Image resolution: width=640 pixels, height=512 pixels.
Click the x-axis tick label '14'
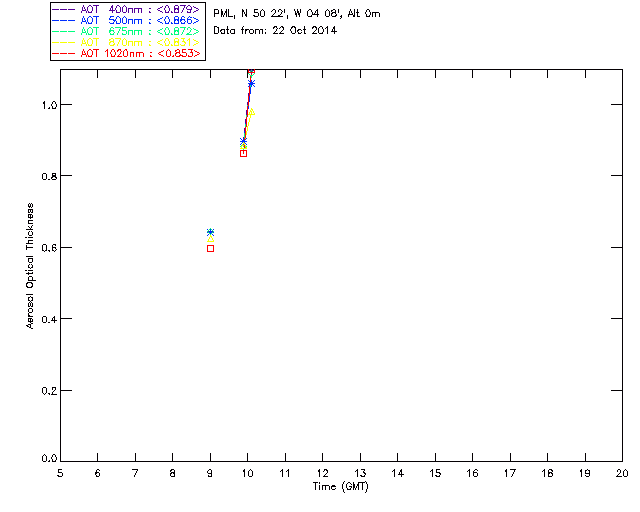pos(398,473)
